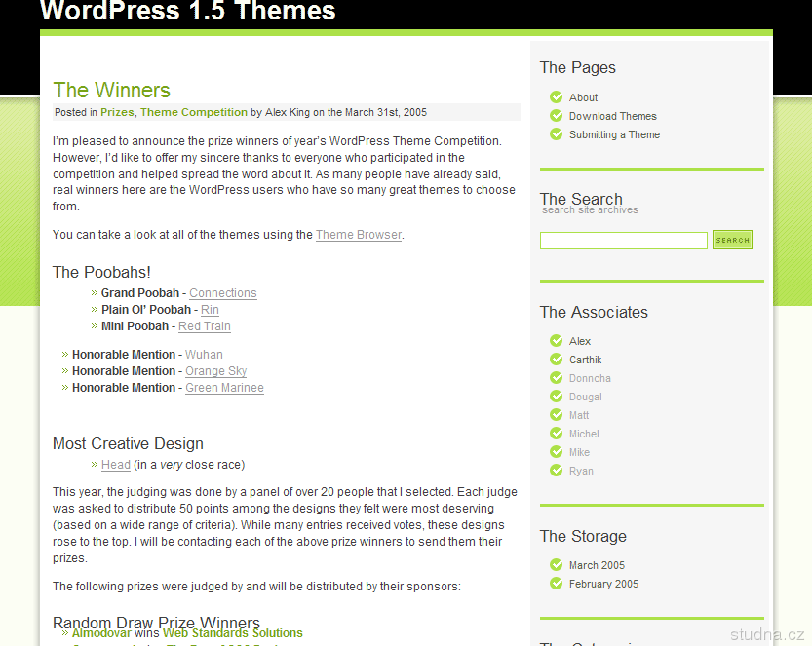
Task: Click the checkmark icon beside Download Themes
Action: [557, 116]
